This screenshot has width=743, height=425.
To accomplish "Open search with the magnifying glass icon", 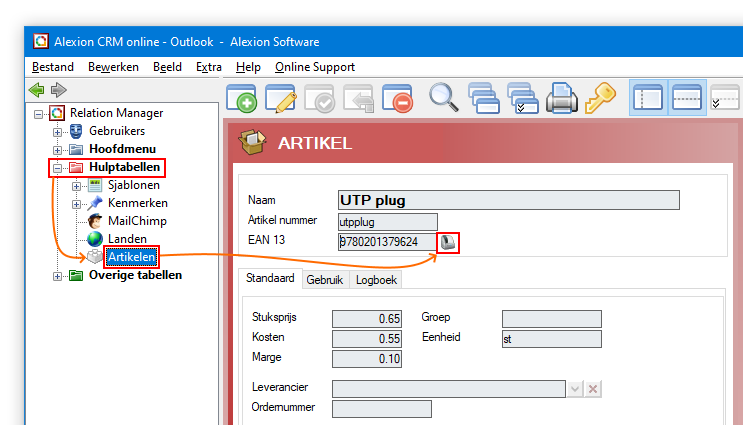I will (x=444, y=98).
